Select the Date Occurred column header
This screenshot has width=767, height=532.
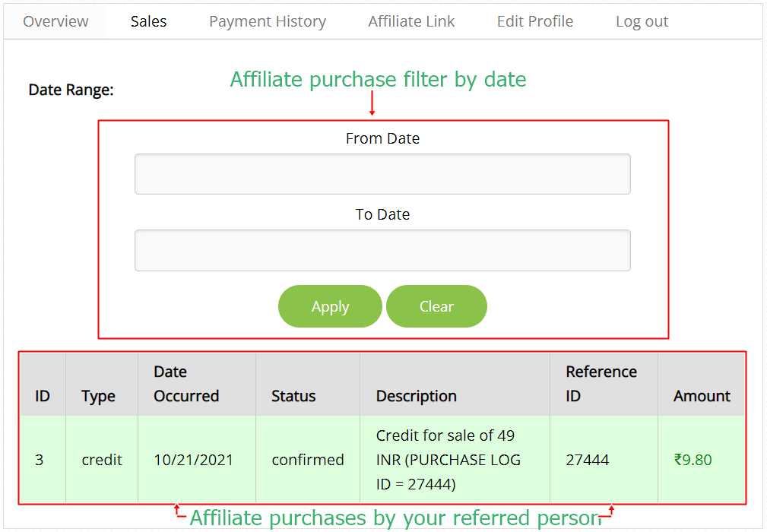[186, 384]
